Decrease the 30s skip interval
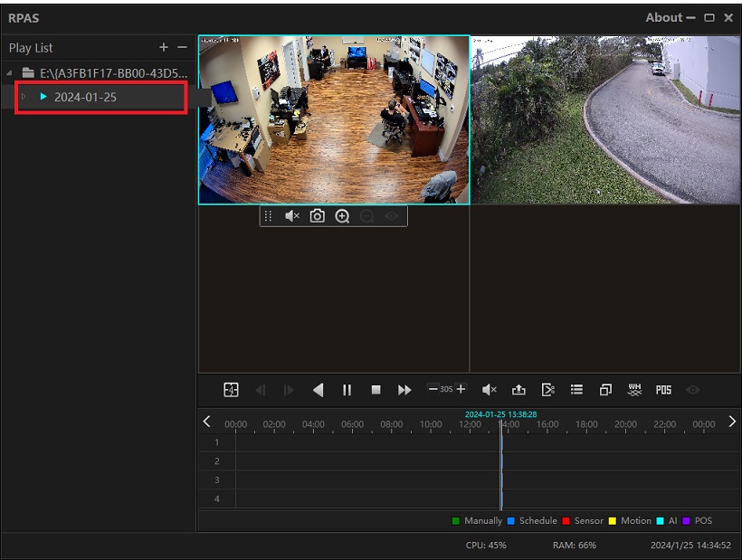The height and width of the screenshot is (560, 742). click(433, 389)
